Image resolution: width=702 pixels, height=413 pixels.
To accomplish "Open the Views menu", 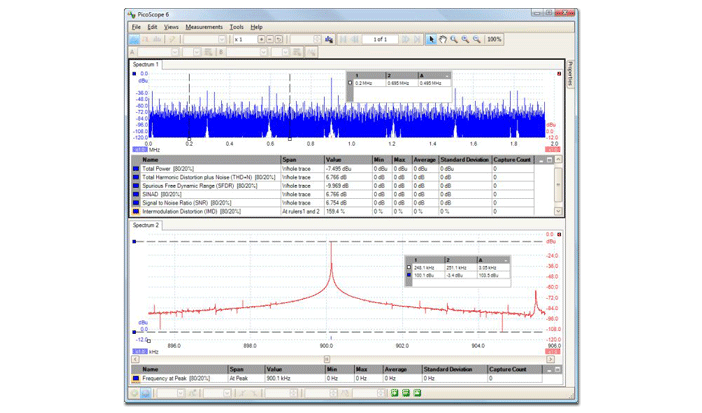I will (x=171, y=27).
